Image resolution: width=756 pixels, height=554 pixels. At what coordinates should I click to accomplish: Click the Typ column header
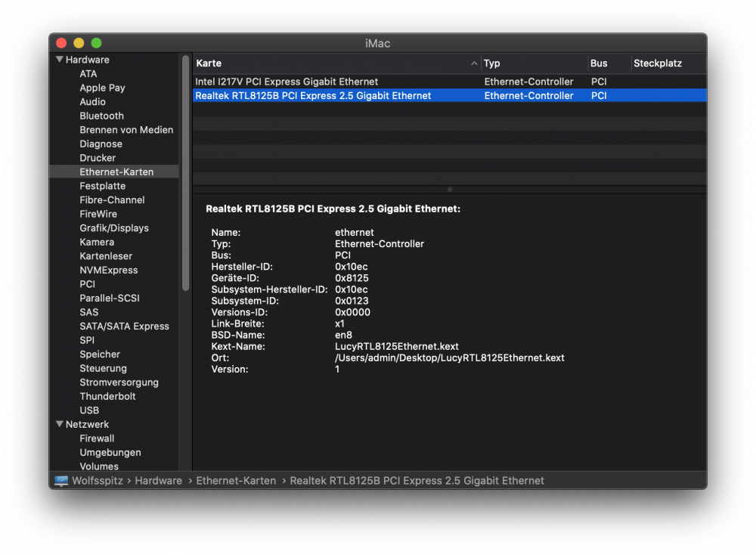click(x=534, y=63)
